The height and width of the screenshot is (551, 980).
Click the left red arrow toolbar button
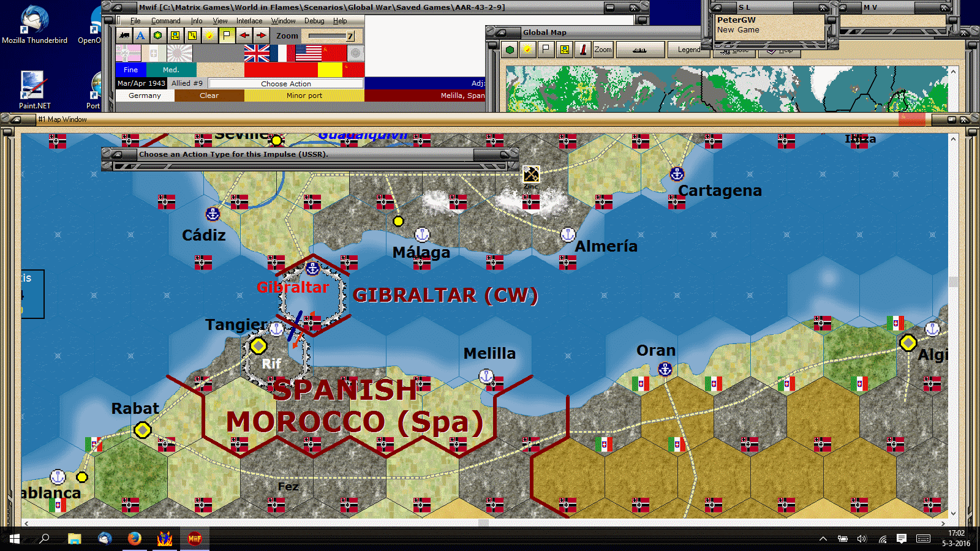pos(244,36)
